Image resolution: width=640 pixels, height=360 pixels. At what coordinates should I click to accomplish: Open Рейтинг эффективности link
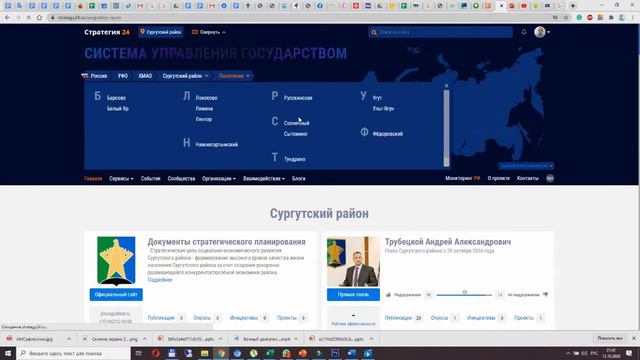coord(353,324)
